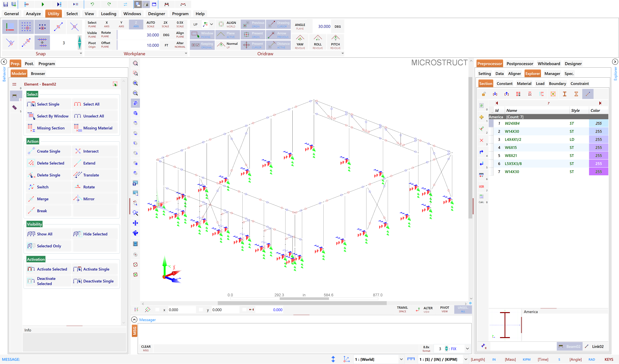Click the zoom in magnifier icon
Viewport: 619px width, 364px height.
pos(135,83)
